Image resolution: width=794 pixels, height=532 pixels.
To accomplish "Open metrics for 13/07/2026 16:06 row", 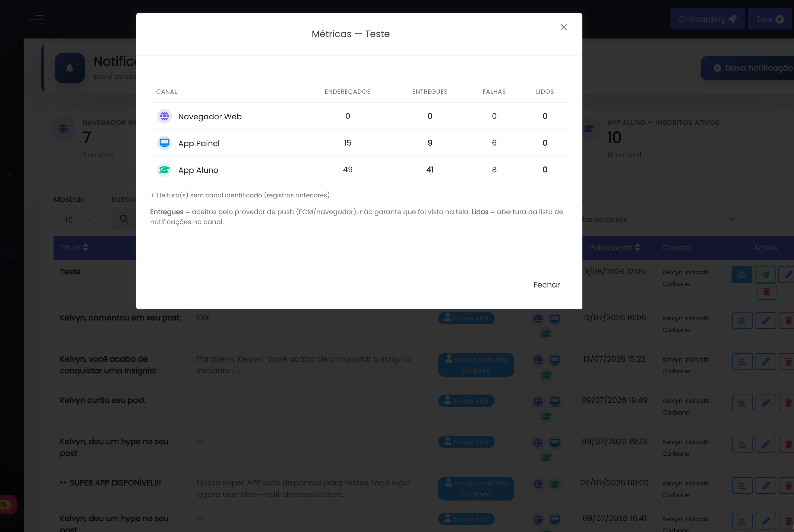I will [x=742, y=321].
